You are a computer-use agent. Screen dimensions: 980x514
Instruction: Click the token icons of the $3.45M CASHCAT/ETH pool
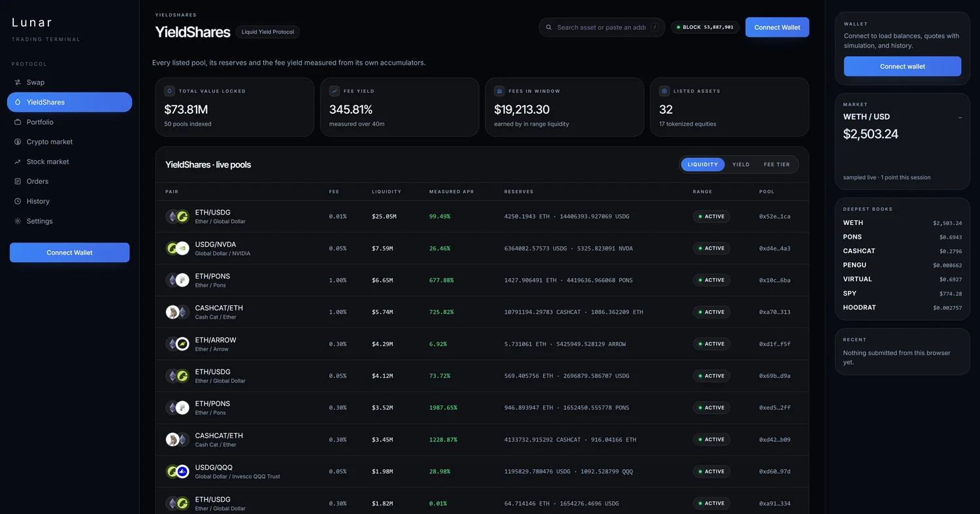point(177,439)
